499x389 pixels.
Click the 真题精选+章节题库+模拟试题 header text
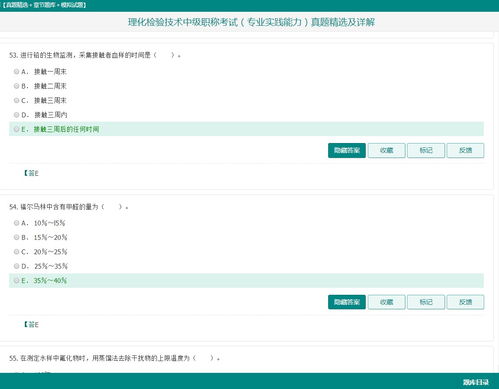coord(44,5)
